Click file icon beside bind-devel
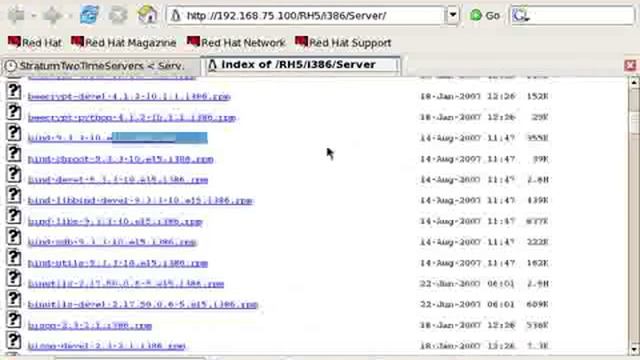 coord(13,175)
